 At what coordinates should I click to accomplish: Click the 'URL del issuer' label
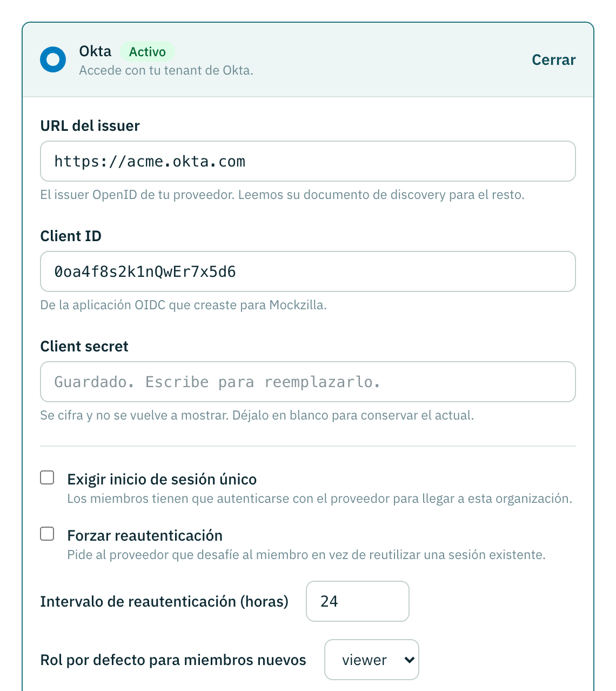coord(90,125)
